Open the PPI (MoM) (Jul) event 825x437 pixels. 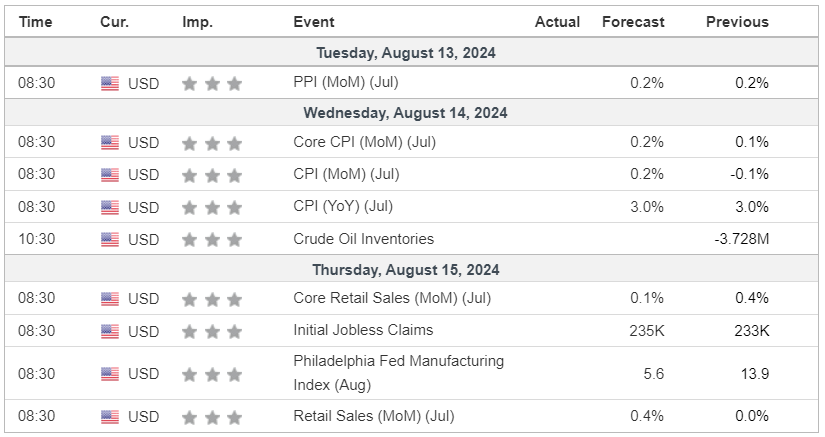[x=345, y=83]
